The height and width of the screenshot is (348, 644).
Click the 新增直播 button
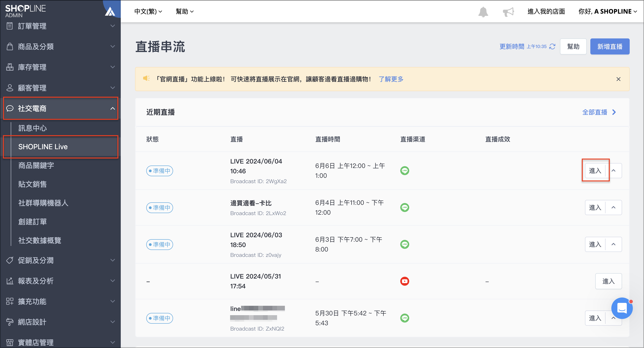coord(610,46)
